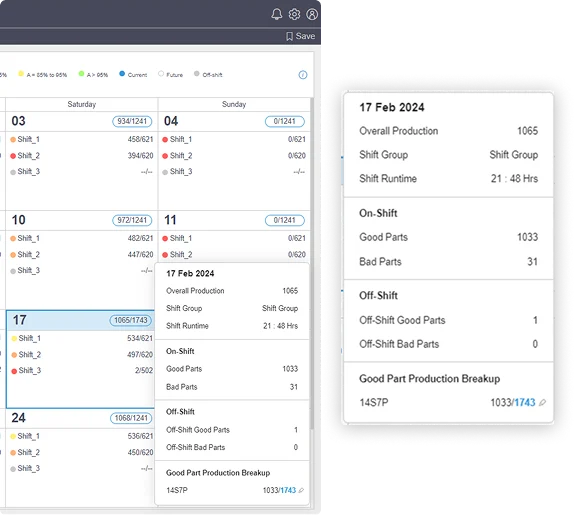Click the A = 85% to 95% yellow legend dot
The height and width of the screenshot is (515, 575).
point(21,74)
